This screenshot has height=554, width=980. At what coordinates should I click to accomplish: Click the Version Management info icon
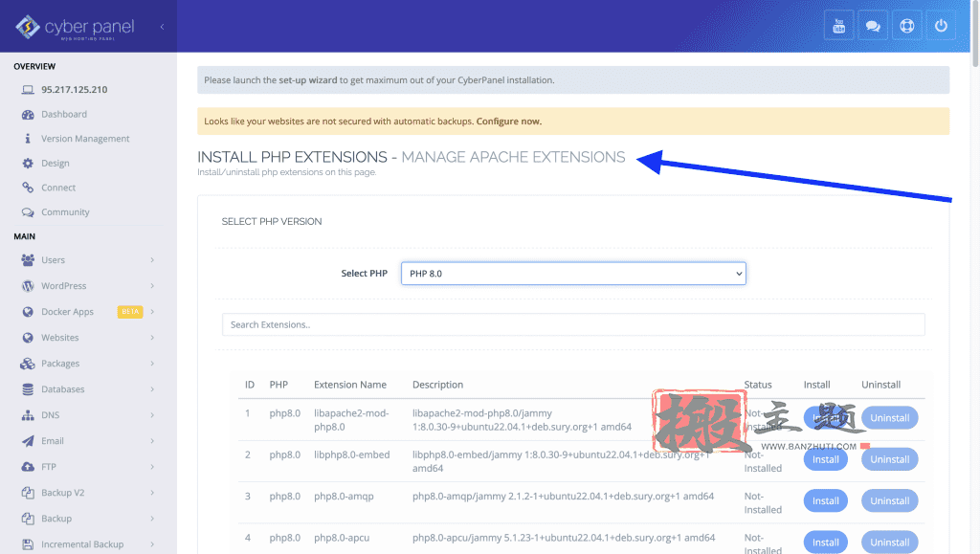[28, 139]
